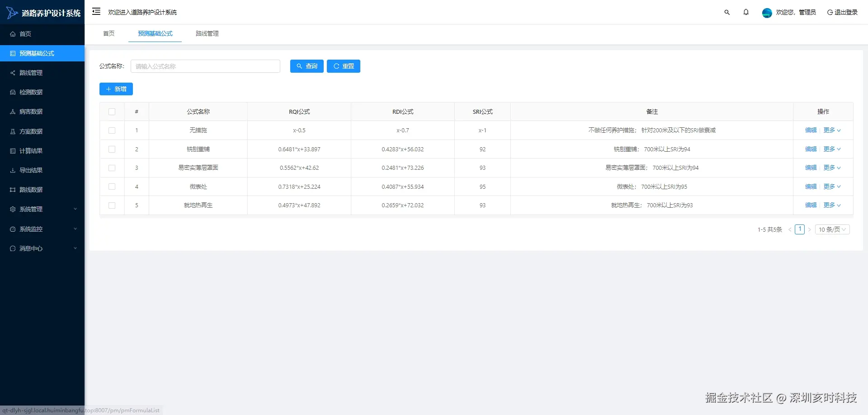Select the 预测基础公式 tab
Screen dimensions: 868x415
[155, 33]
